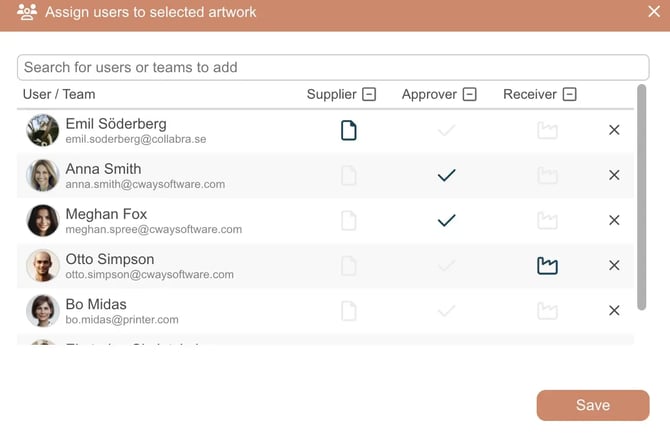Viewport: 670px width, 439px height.
Task: Click email anna.smith@cwaysoftware.com
Action: pos(145,184)
